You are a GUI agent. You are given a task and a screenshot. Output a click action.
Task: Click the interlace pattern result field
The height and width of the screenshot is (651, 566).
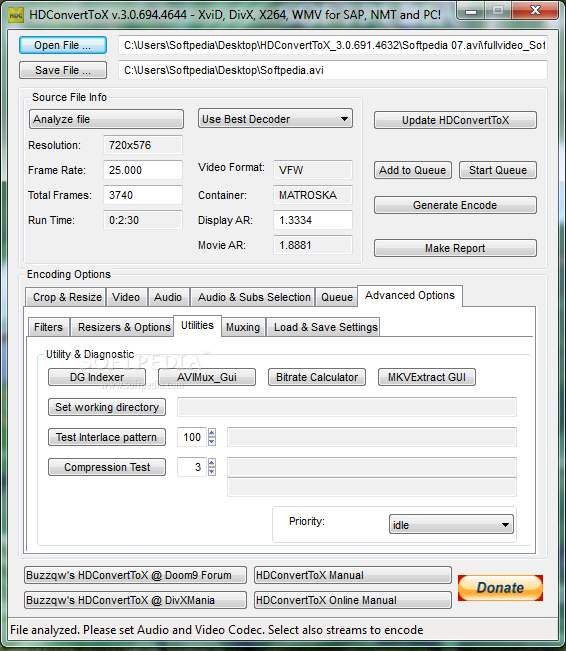click(x=372, y=437)
